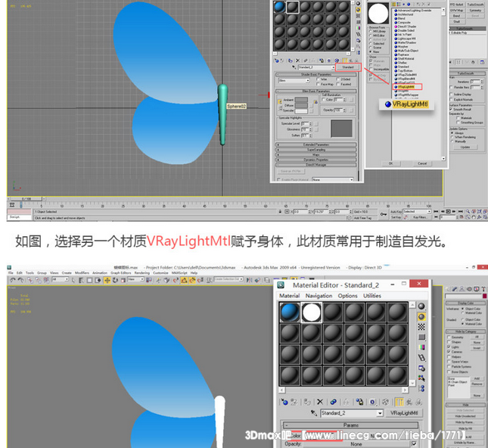Screen dimensions: 488x448
Task: Select the Select and Scale tool
Action: (123, 280)
